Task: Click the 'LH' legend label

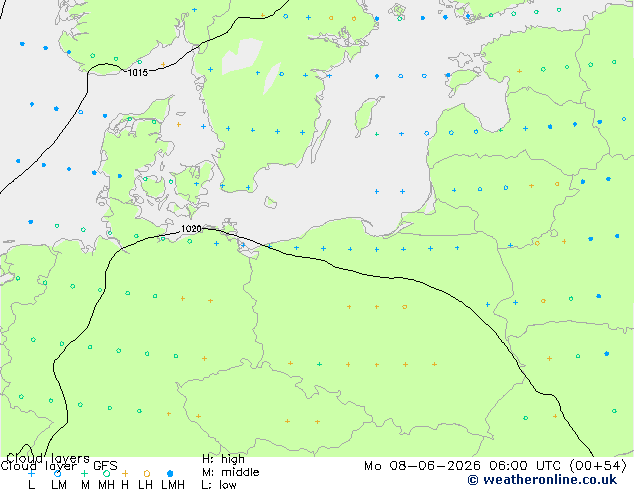Action: pos(145,485)
